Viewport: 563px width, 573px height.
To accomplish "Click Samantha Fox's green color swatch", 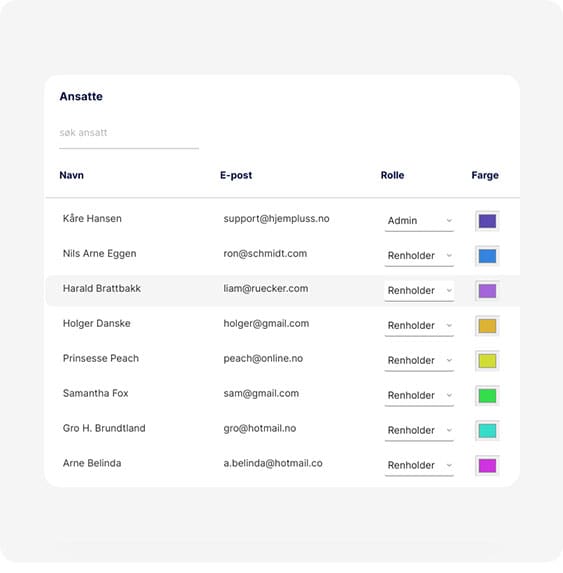I will (x=487, y=396).
